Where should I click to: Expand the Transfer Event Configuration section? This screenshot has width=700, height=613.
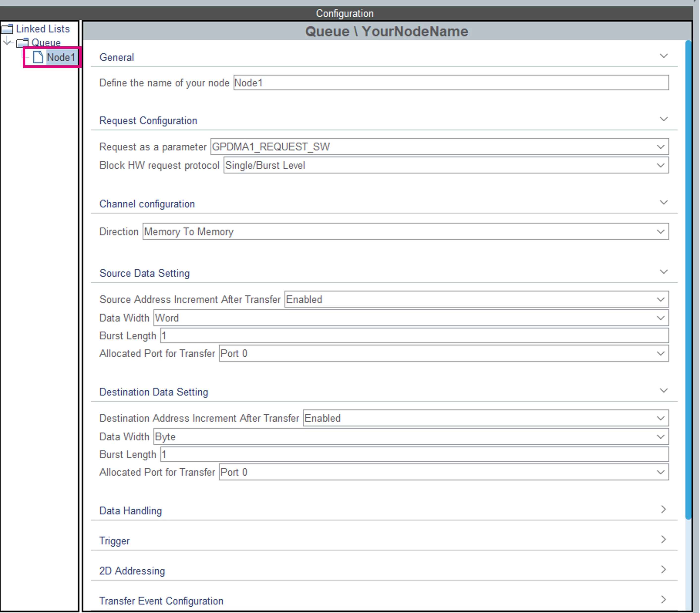(663, 599)
